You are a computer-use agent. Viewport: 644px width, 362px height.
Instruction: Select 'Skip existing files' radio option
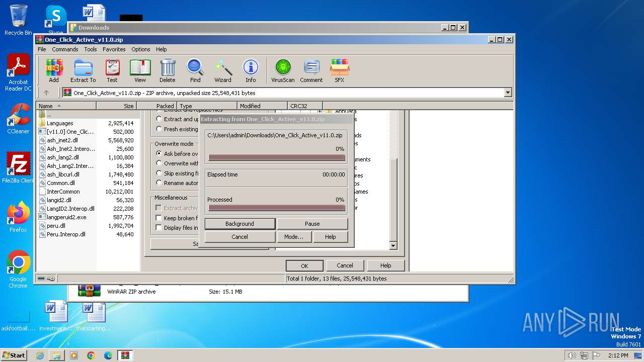point(159,173)
